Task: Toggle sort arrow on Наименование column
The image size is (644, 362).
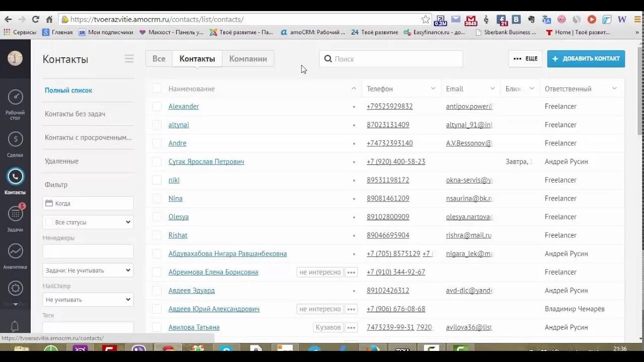Action: (x=354, y=88)
